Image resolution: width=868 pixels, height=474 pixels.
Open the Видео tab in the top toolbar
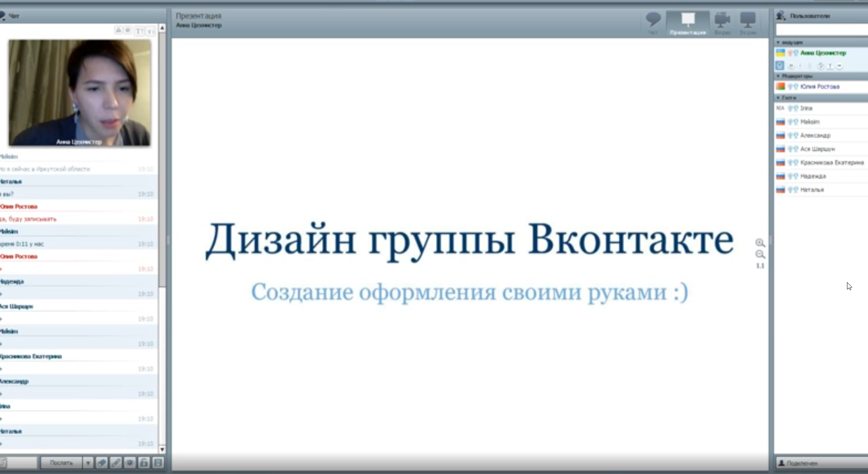(722, 20)
